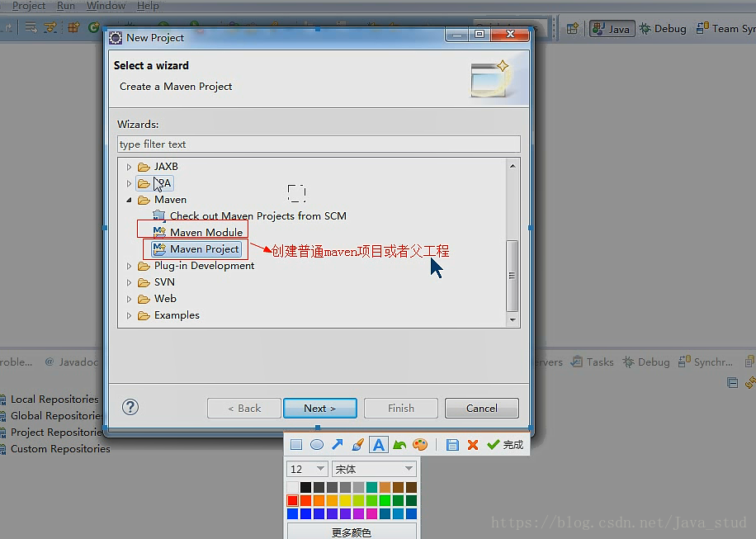Open the Help menu
The image size is (756, 539).
[x=148, y=6]
